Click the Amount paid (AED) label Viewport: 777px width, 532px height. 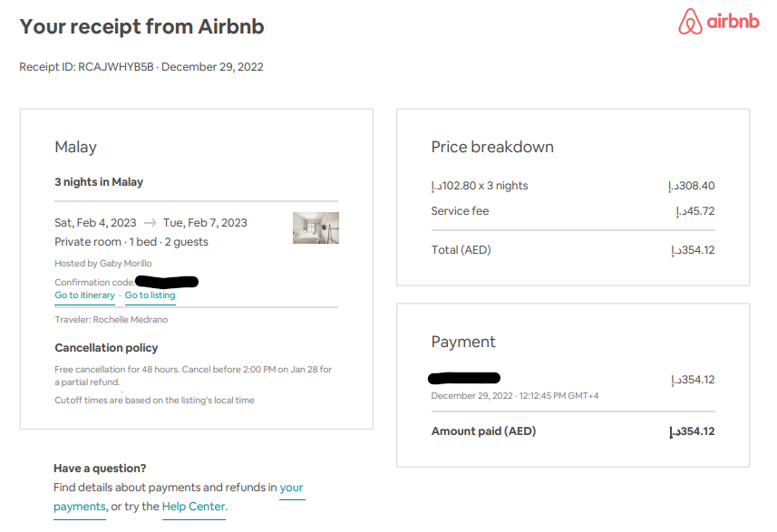click(x=483, y=431)
